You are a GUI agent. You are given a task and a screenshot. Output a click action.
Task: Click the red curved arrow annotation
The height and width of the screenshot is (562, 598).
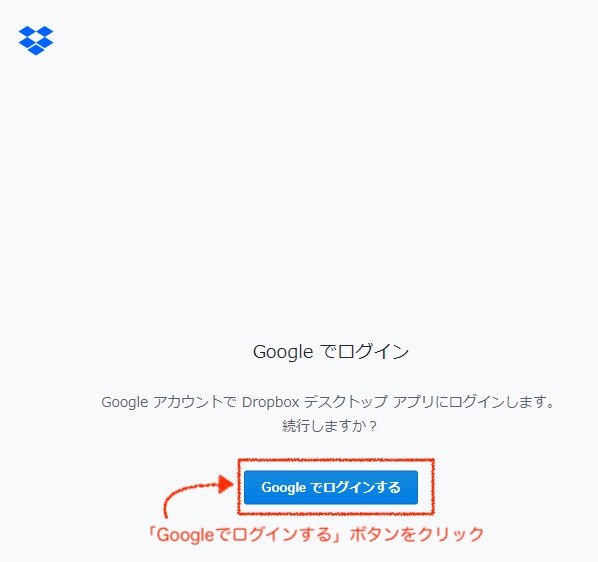(x=198, y=498)
